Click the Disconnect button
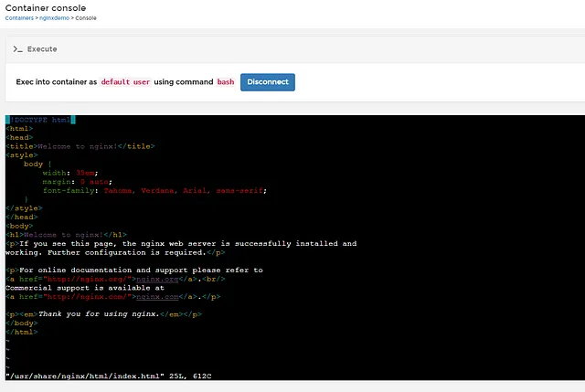 pos(268,82)
